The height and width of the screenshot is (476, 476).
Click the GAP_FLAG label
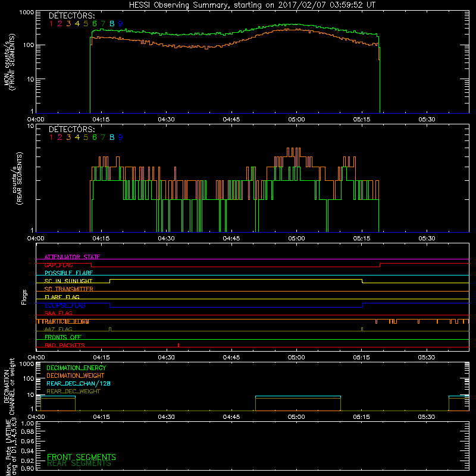tap(58, 265)
